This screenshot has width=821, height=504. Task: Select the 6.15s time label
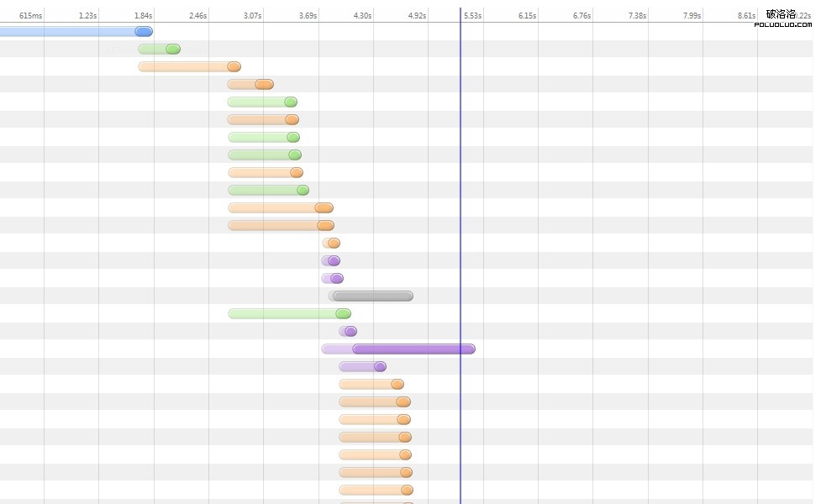tap(527, 16)
